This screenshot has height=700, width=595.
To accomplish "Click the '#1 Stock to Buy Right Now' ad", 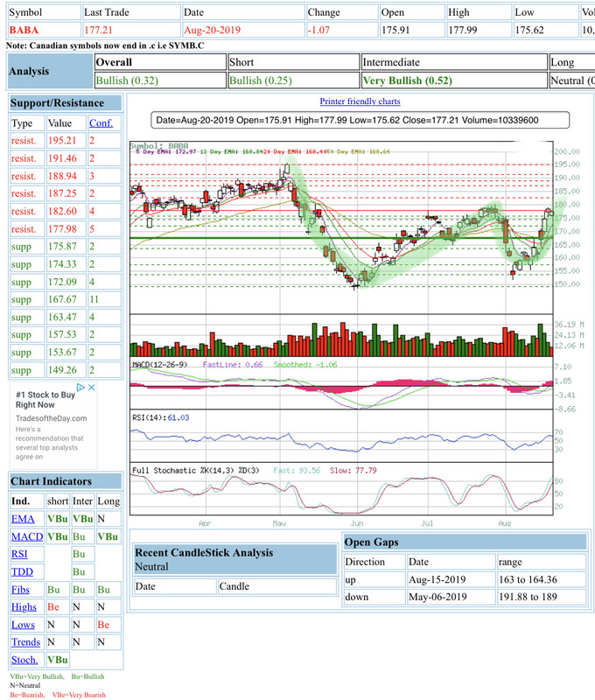I will (x=45, y=400).
